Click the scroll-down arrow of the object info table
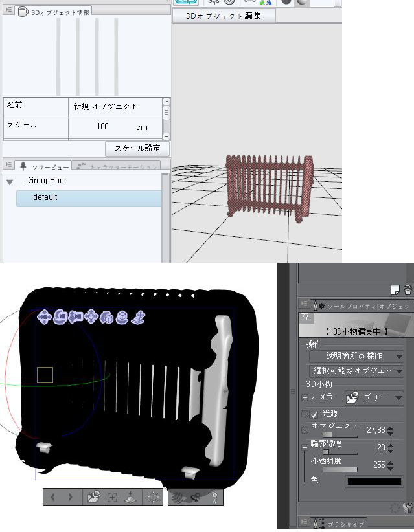The height and width of the screenshot is (532, 414). pyautogui.click(x=167, y=137)
